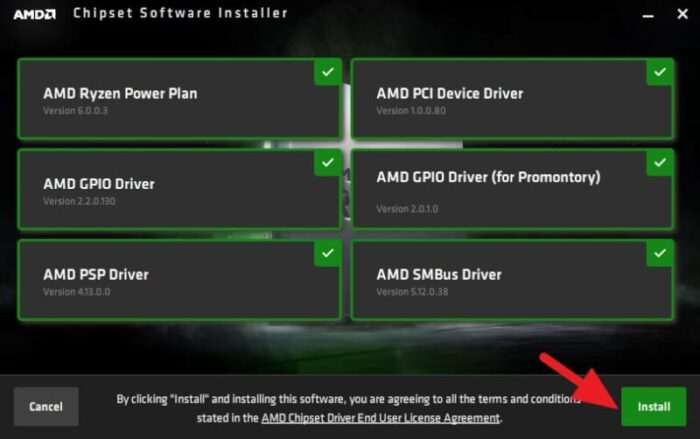Screen dimensions: 700x439
Task: Cancel the chipset installation
Action: click(46, 406)
